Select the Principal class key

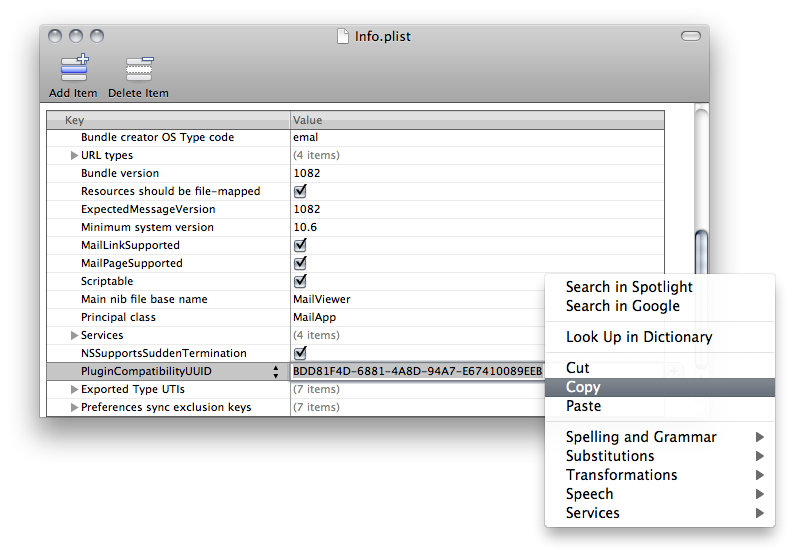click(x=118, y=317)
